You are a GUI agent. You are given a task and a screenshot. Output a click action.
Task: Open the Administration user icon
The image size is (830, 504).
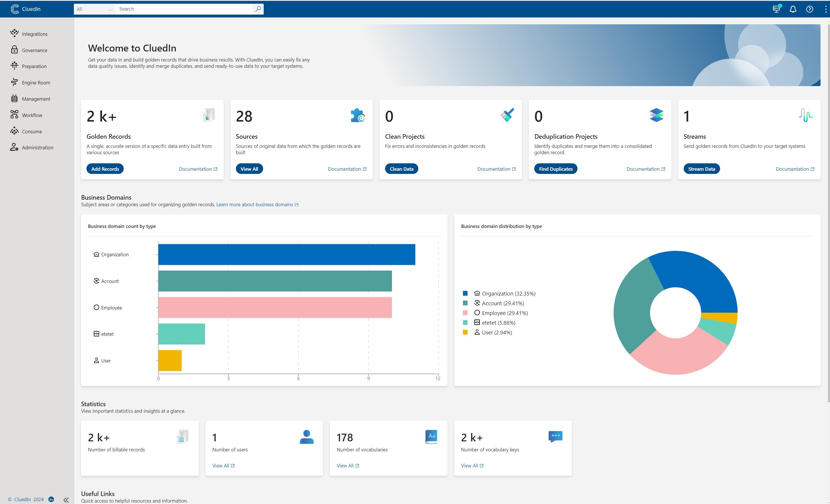[x=14, y=147]
